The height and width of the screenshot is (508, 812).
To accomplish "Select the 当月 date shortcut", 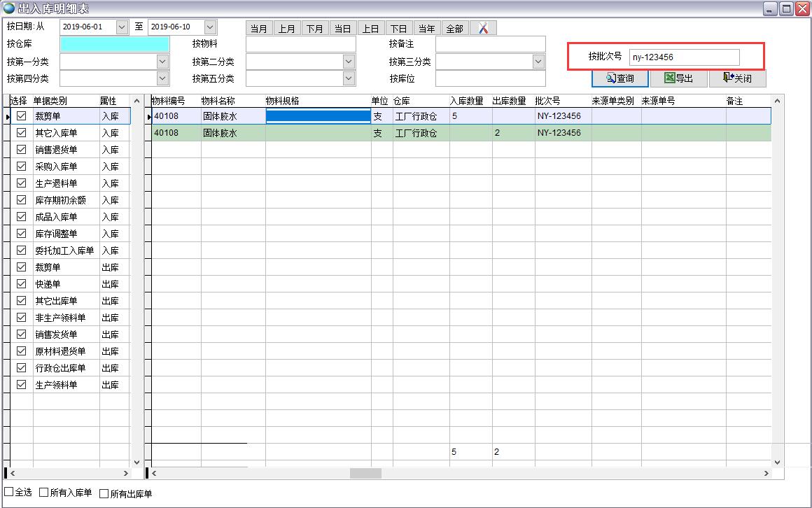I will pyautogui.click(x=259, y=29).
